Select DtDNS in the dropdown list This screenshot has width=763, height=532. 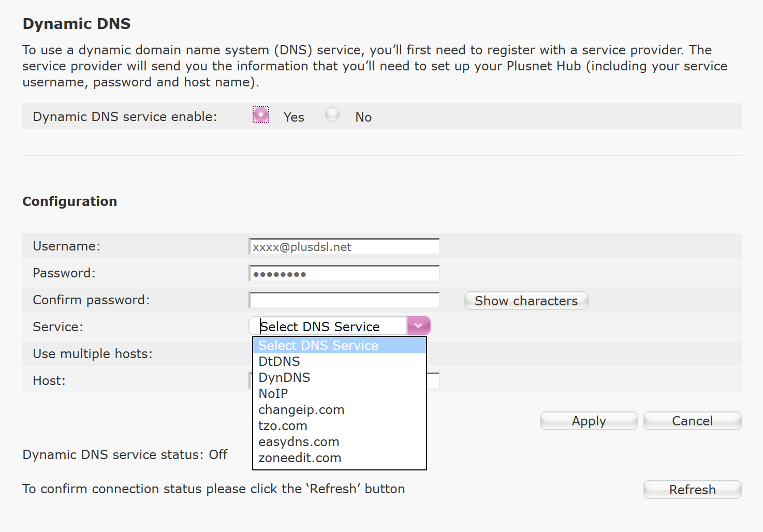[x=279, y=361]
